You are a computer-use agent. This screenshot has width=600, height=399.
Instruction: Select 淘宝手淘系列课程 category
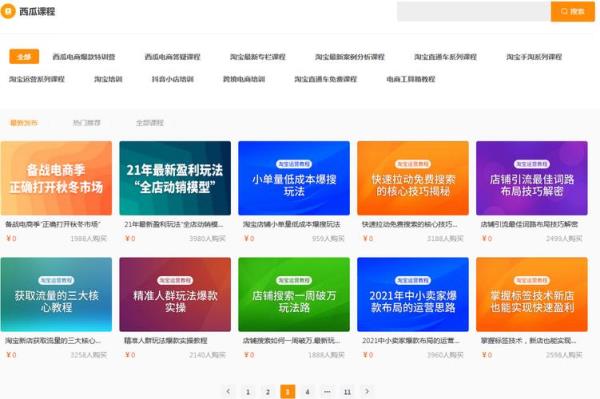pos(534,57)
